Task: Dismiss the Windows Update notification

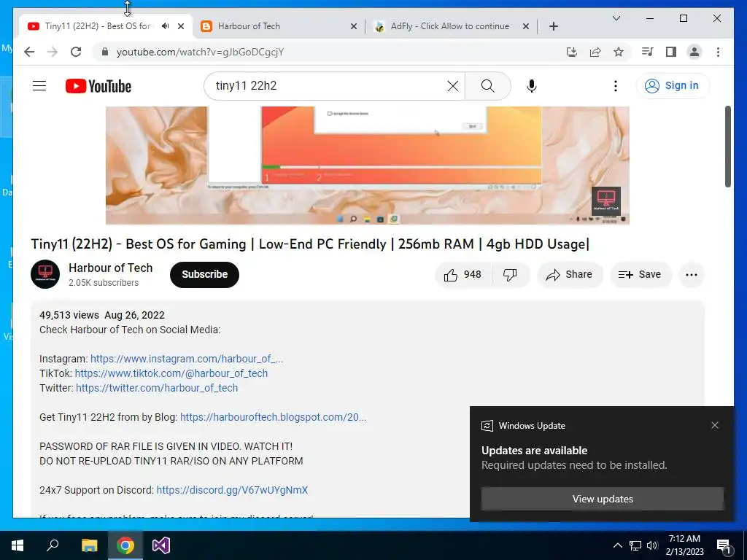Action: coord(715,425)
